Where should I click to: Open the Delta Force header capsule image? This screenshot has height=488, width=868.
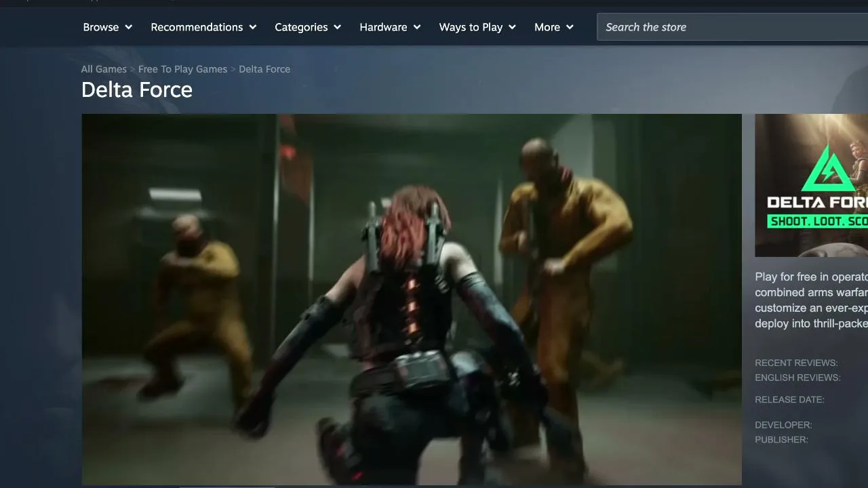pos(811,185)
